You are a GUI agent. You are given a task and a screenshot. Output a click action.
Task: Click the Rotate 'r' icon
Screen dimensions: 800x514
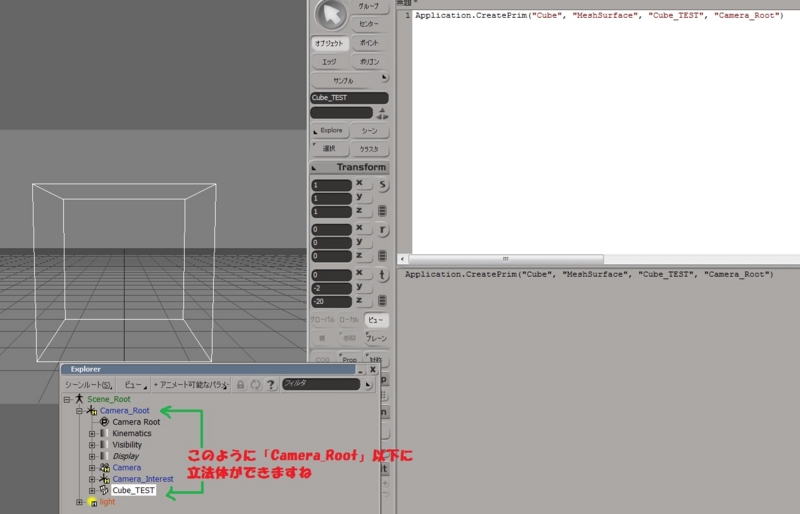pyautogui.click(x=382, y=230)
